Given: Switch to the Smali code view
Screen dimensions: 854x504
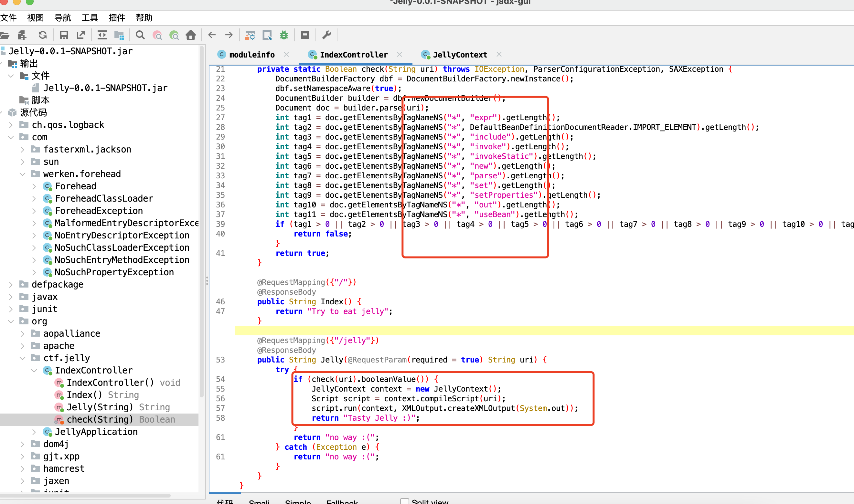Looking at the screenshot, I should 259,501.
